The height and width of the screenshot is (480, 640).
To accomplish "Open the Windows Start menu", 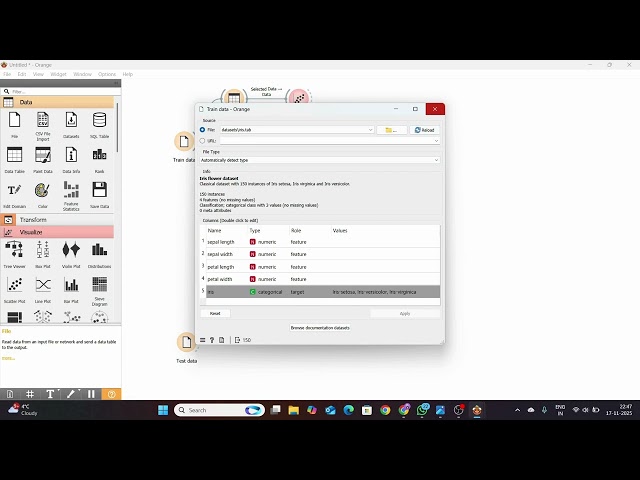I will [x=163, y=410].
